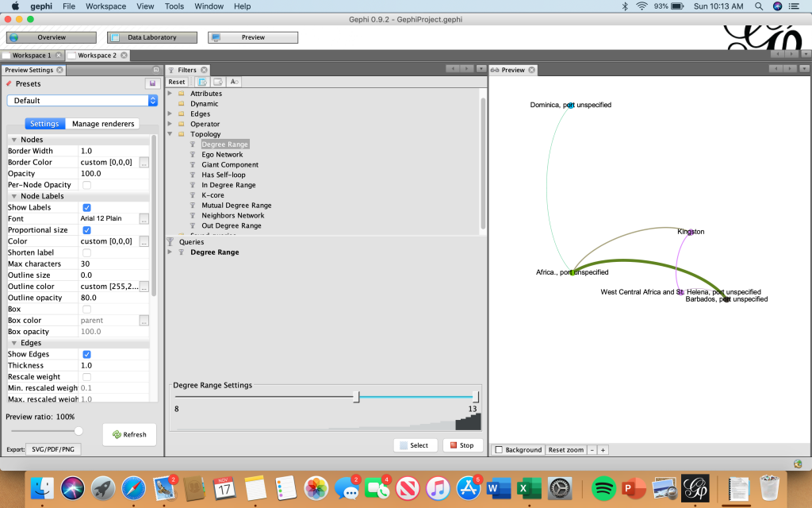This screenshot has width=812, height=508.
Task: Open the Border Color picker button
Action: point(144,163)
